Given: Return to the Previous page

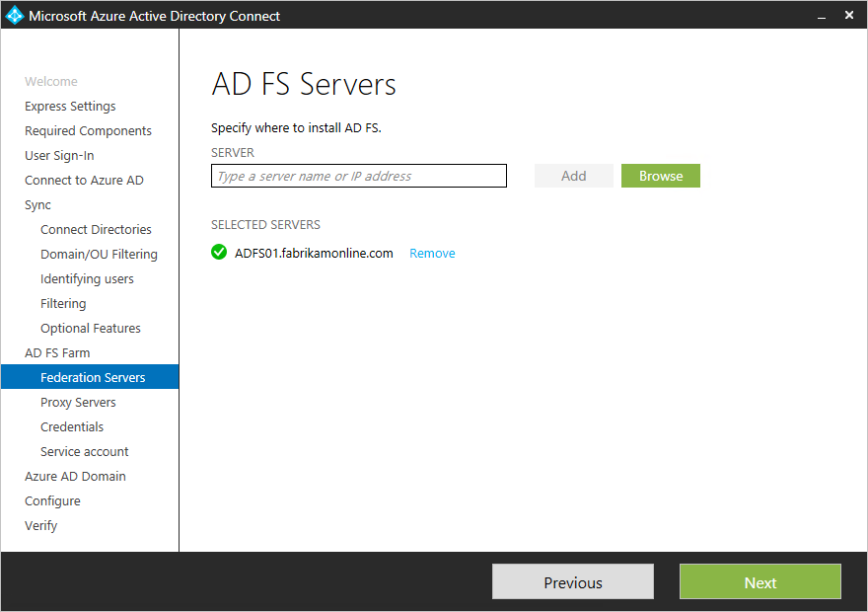Looking at the screenshot, I should point(573,581).
